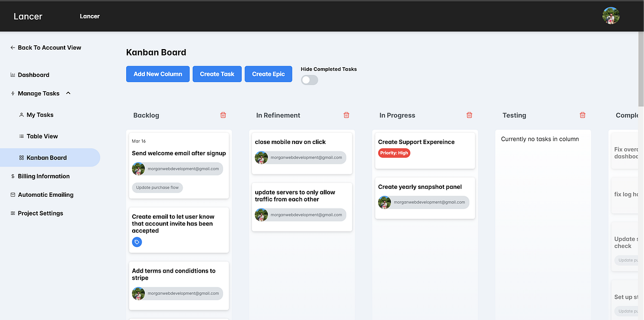Open the update servers traffic task card
644x320 pixels.
pos(302,207)
